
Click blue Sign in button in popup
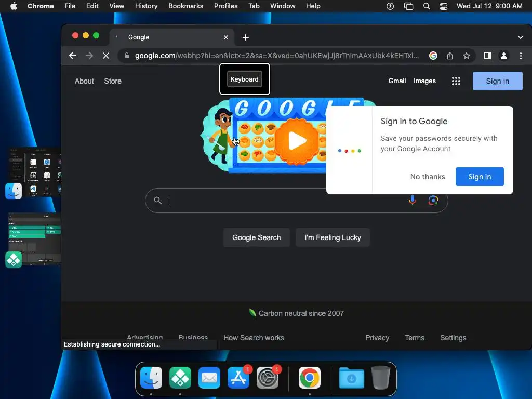click(x=480, y=177)
